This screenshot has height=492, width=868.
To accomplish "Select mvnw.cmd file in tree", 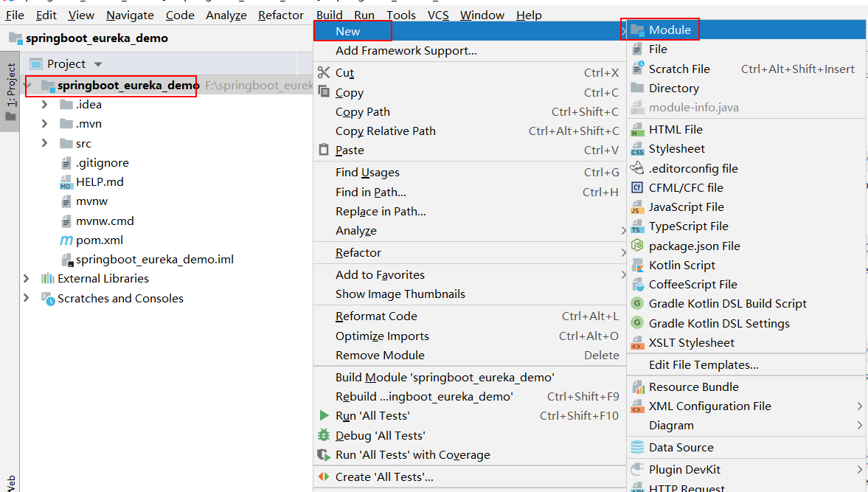I will 105,221.
